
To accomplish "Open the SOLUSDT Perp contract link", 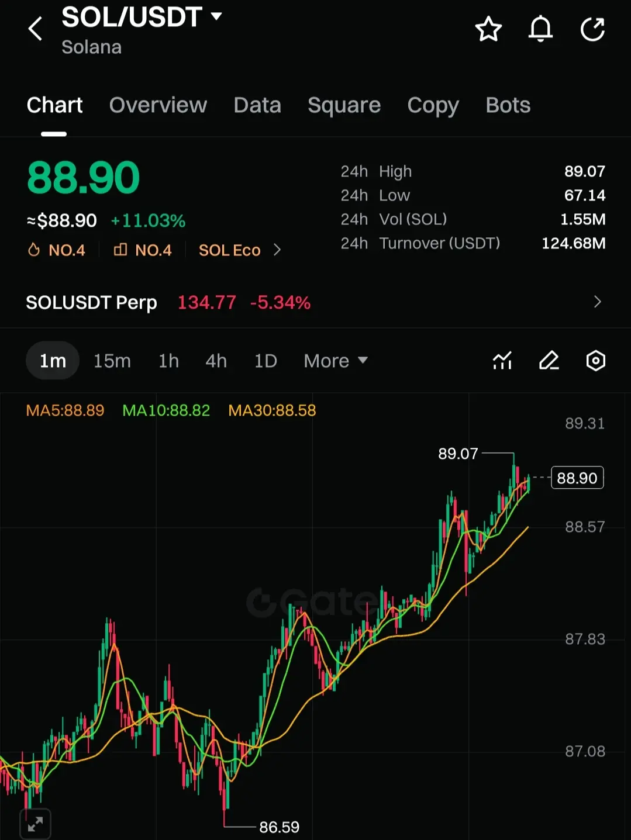I will [91, 302].
